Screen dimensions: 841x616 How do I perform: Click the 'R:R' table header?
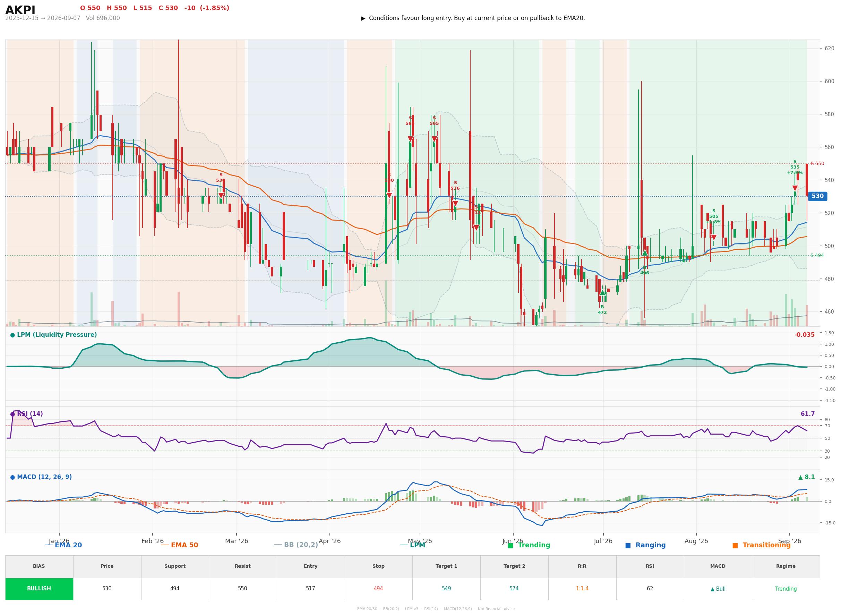582,566
